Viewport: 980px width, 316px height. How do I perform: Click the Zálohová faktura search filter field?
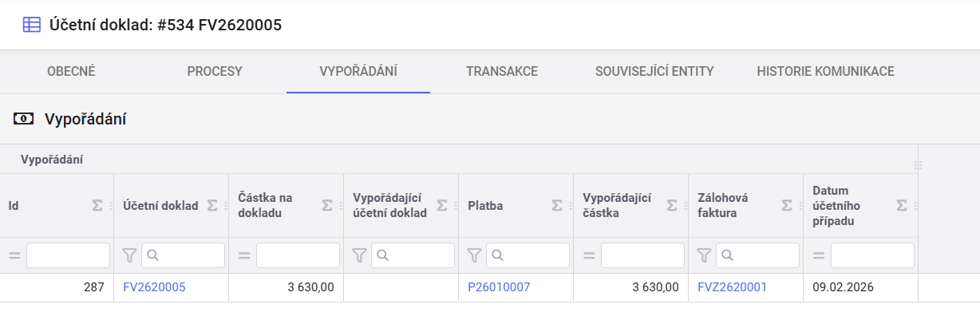tap(757, 255)
